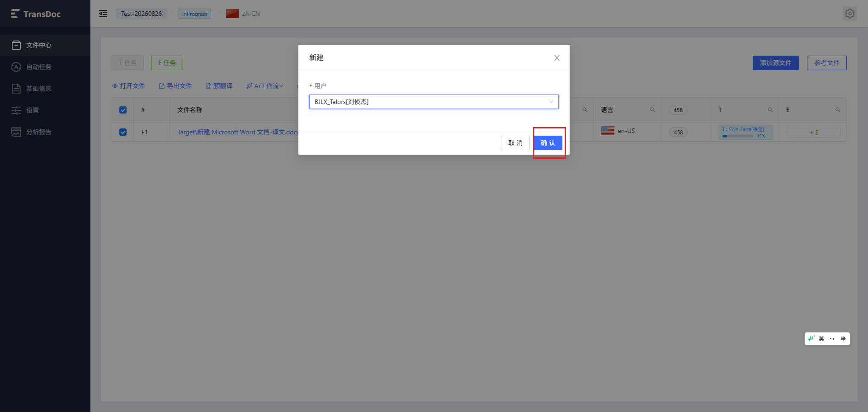This screenshot has width=868, height=412.
Task: Click 英 in input method bar
Action: (x=821, y=339)
